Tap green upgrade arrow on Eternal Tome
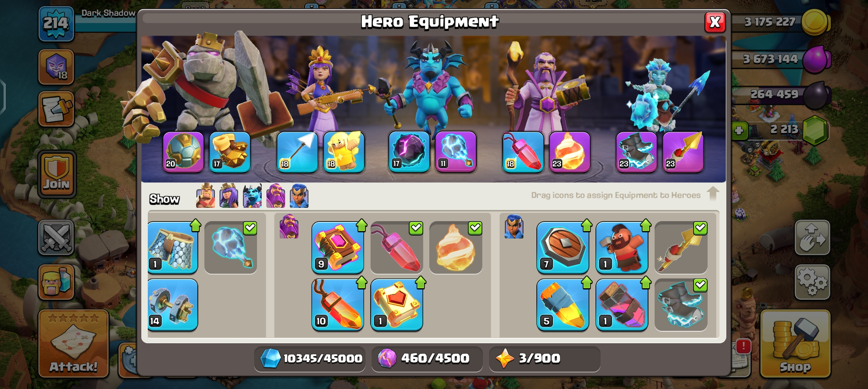The height and width of the screenshot is (389, 868). click(362, 225)
